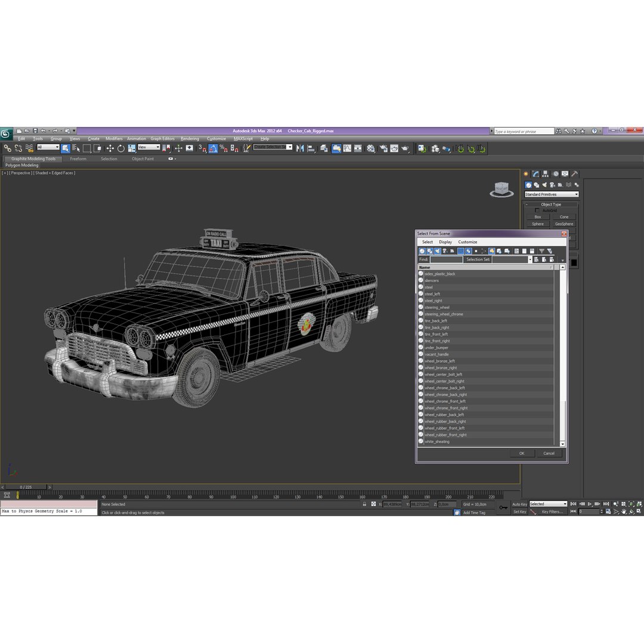Open Display menu in Select From Scene
This screenshot has width=644, height=644.
point(445,242)
